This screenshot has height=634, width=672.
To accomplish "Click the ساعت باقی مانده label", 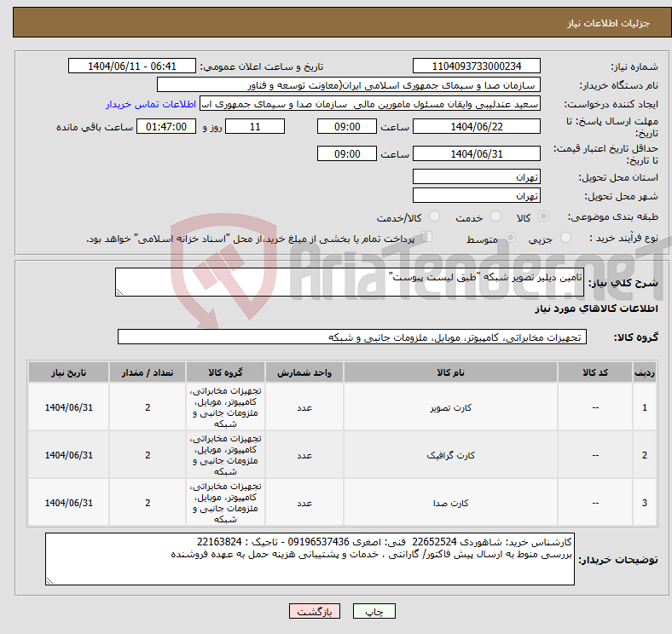I will click(95, 127).
